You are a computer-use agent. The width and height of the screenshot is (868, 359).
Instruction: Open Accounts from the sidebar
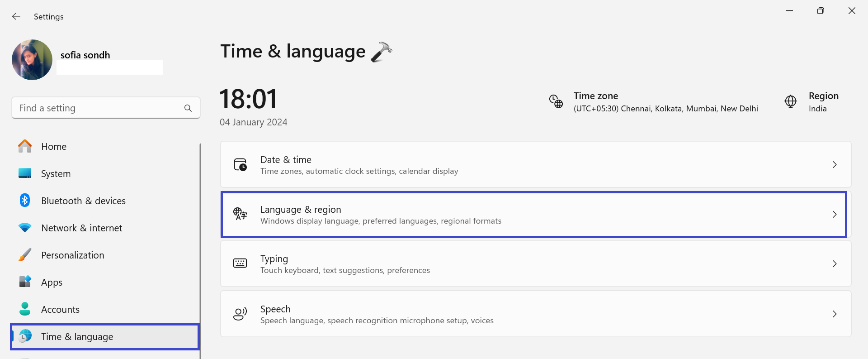pos(60,310)
